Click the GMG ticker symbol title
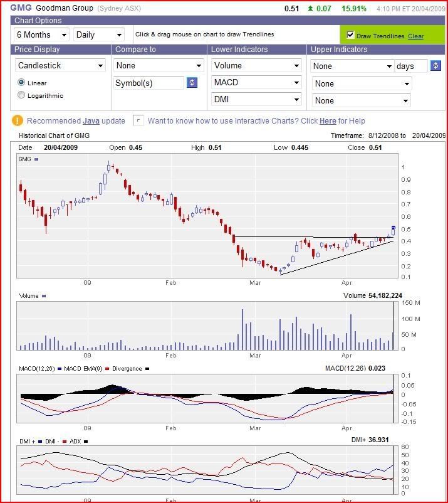The height and width of the screenshot is (503, 448). 21,8
